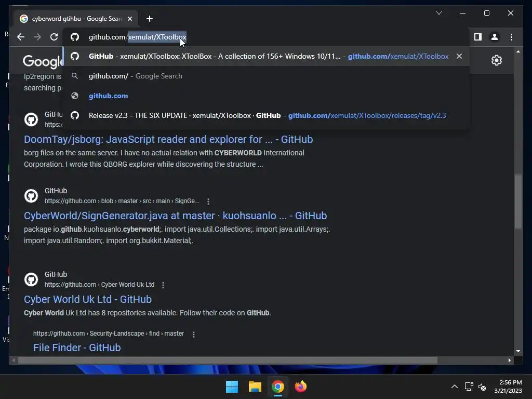Click the GitHub site icon in address bar

(75, 37)
